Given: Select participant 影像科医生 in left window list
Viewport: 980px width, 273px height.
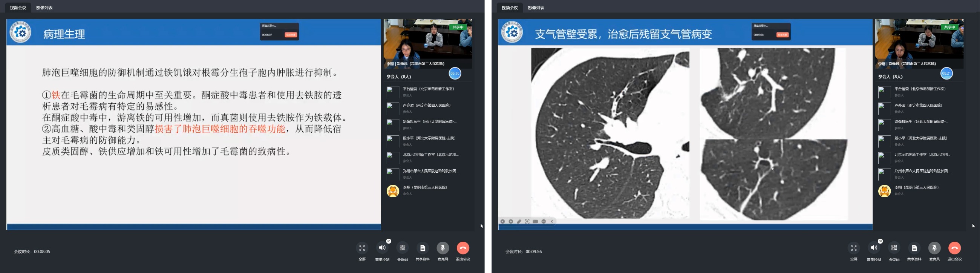Looking at the screenshot, I should 427,124.
